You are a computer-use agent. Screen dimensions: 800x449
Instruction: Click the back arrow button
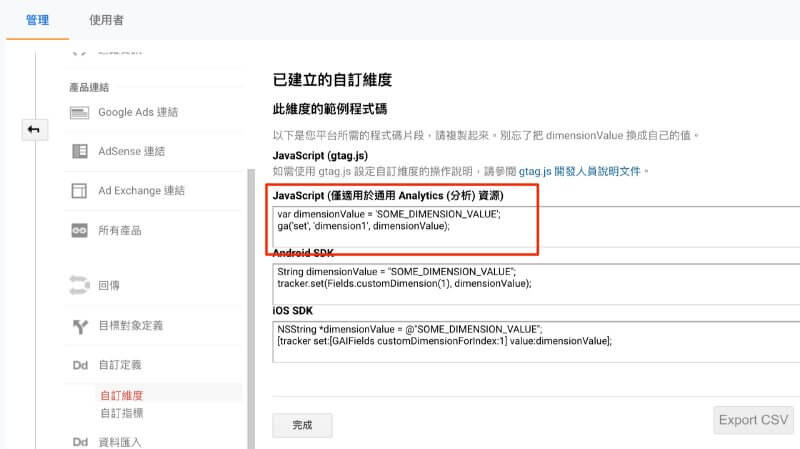[34, 130]
